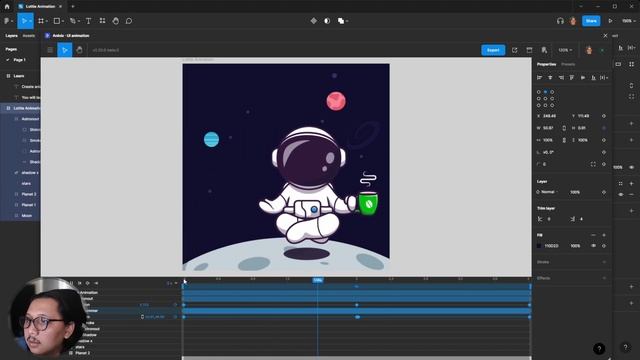
Task: Click the Create component icon
Action: coord(313,21)
